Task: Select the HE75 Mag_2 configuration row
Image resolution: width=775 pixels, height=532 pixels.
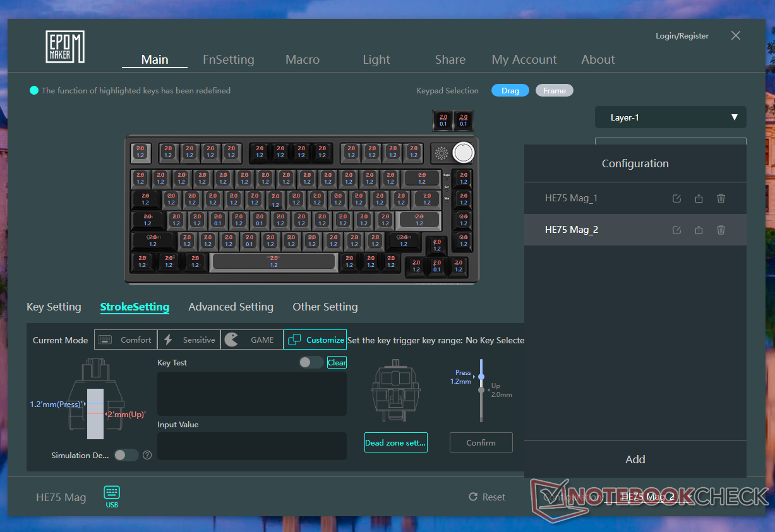Action: (635, 230)
